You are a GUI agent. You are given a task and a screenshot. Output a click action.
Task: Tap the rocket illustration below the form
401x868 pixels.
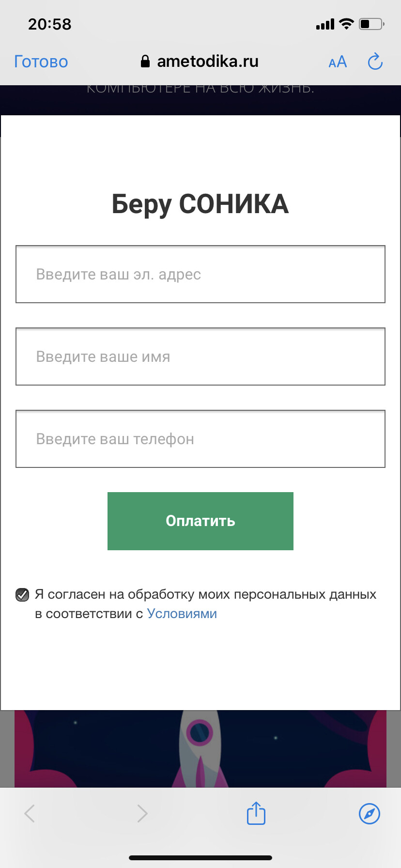[x=200, y=749]
